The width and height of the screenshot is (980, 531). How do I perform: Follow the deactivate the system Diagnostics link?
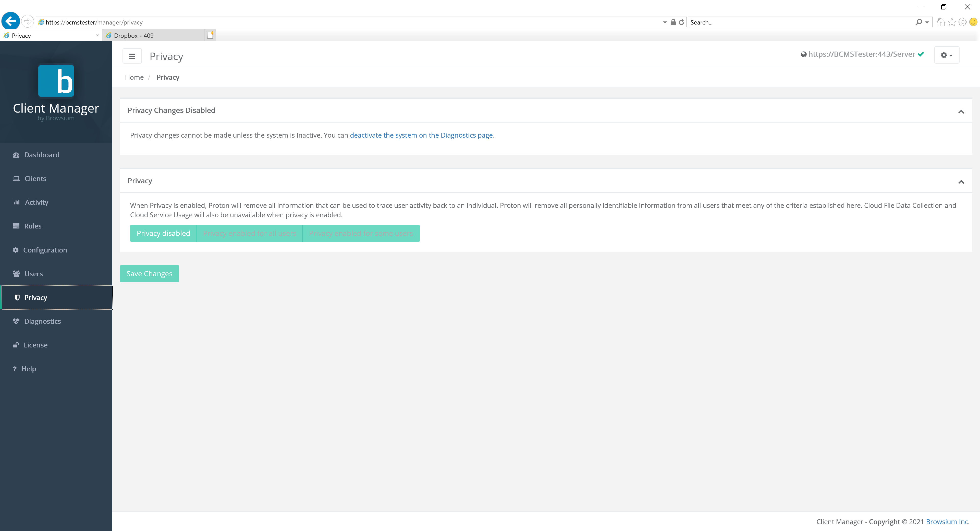422,135
